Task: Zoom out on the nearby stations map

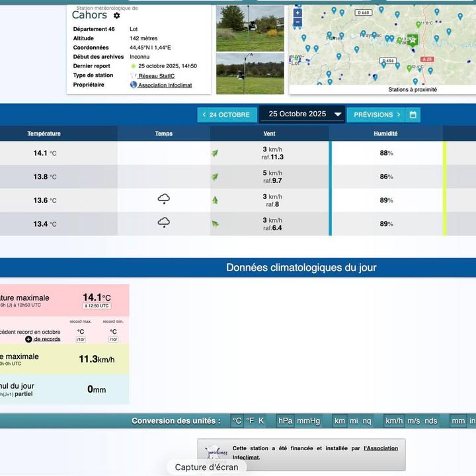Action: coord(297,22)
